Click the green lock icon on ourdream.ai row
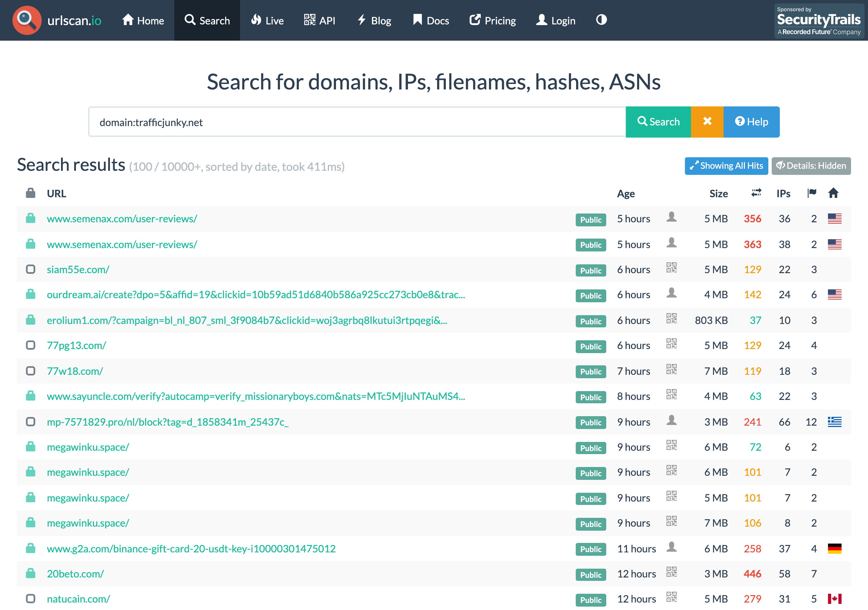The height and width of the screenshot is (610, 868). coord(31,294)
